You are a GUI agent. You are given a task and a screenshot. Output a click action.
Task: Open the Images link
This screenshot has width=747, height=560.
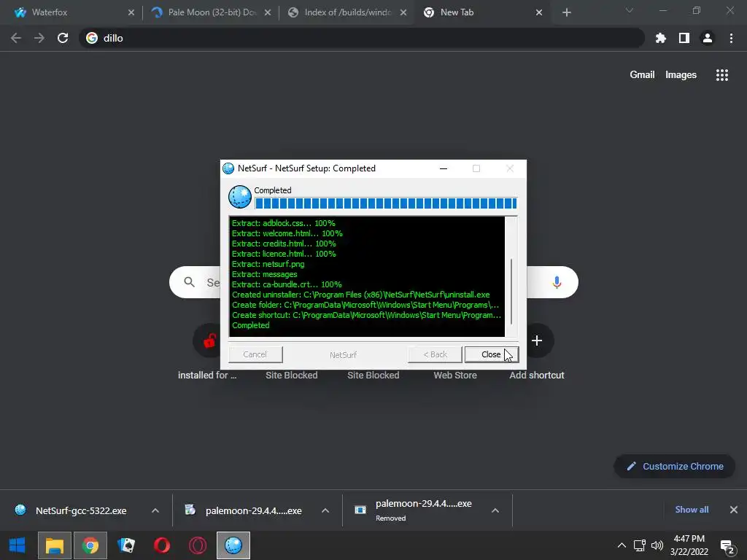point(681,75)
